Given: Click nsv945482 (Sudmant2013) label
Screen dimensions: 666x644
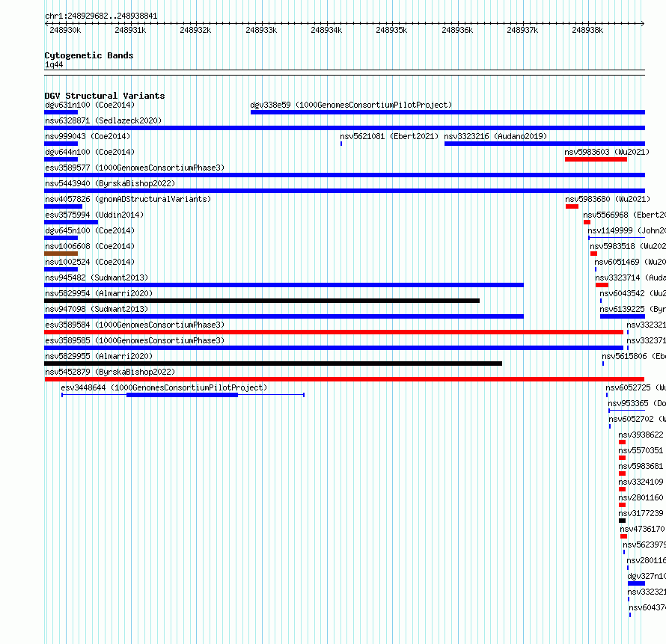Looking at the screenshot, I should pos(97,277).
